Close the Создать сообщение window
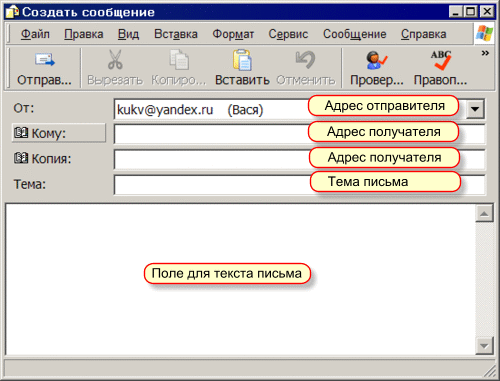The image size is (500, 381). [487, 12]
